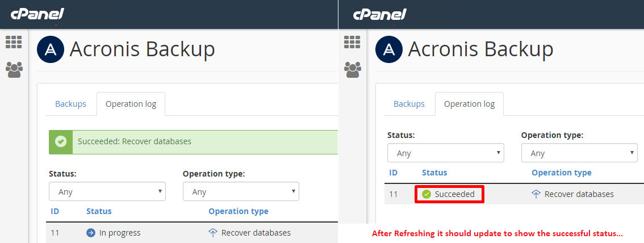Switch to the Backups tab in left panel
The image size is (644, 243).
70,104
